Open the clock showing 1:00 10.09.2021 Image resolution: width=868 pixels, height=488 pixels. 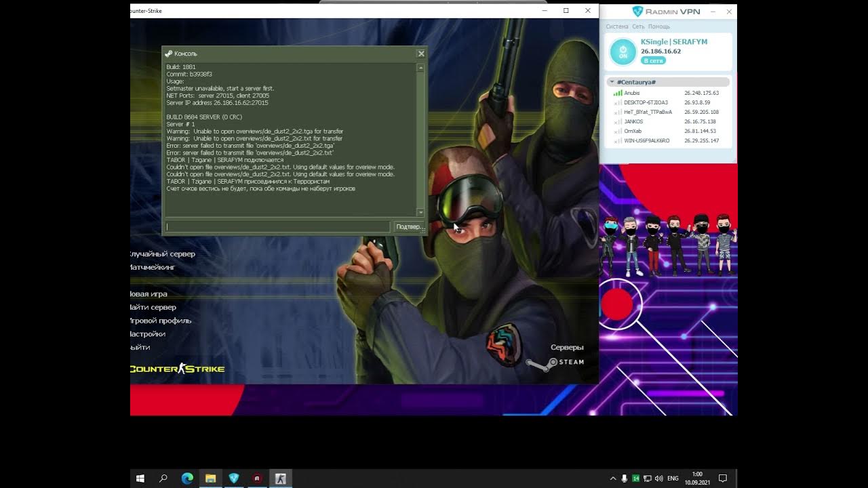click(x=697, y=479)
